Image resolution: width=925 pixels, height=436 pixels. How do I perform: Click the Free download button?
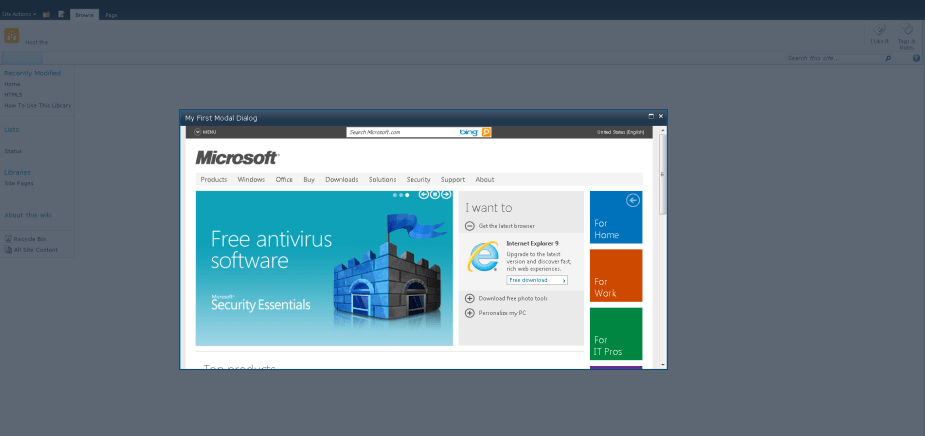coord(537,281)
